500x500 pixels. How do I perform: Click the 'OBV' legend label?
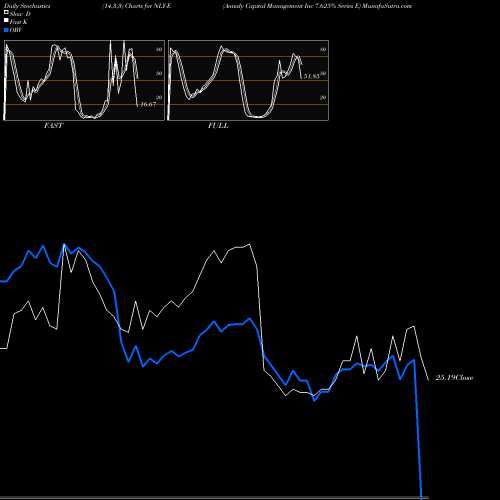click(16, 30)
